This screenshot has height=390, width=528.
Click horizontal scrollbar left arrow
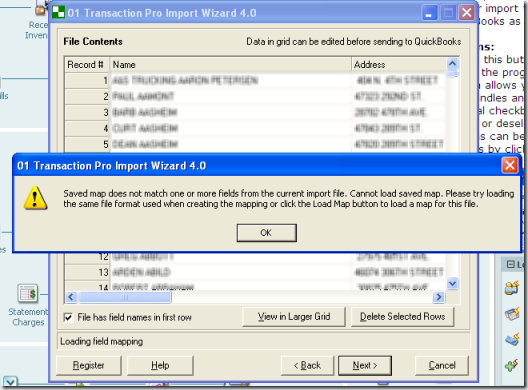(x=71, y=297)
